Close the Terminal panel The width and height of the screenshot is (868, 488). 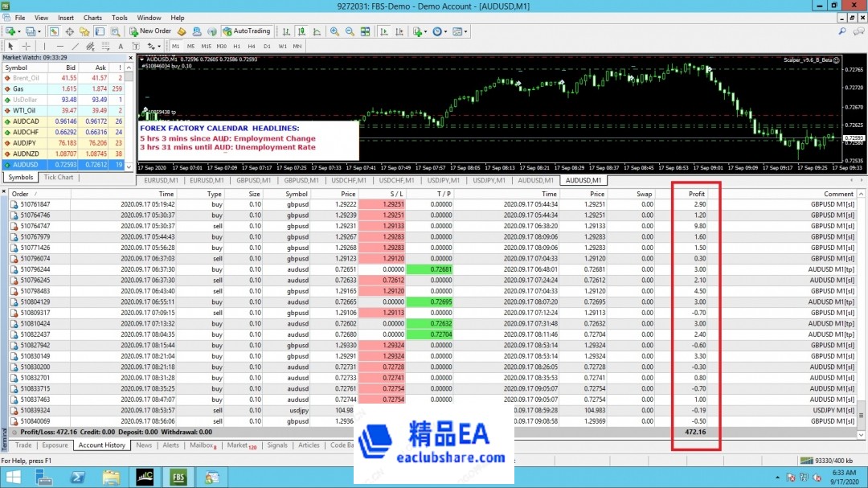tap(4, 191)
